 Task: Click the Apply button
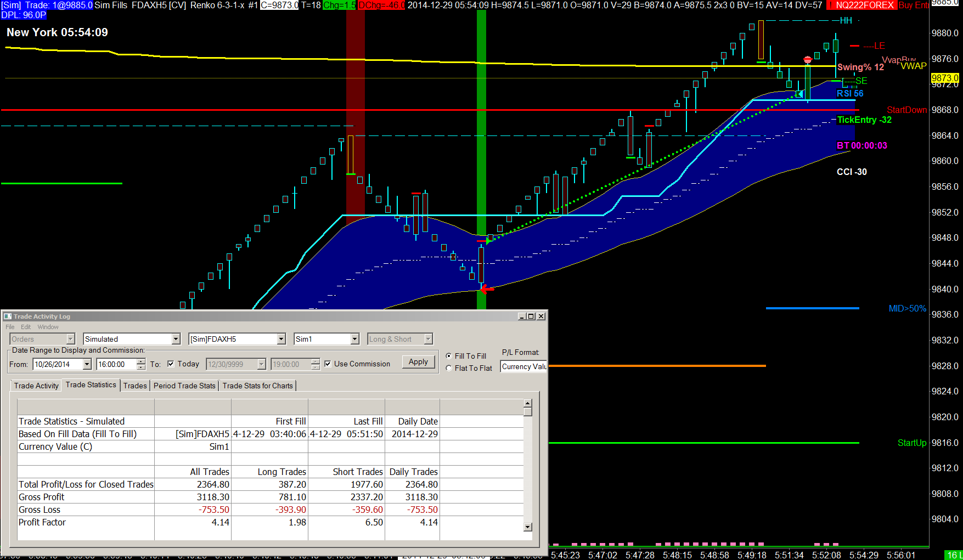coord(418,362)
